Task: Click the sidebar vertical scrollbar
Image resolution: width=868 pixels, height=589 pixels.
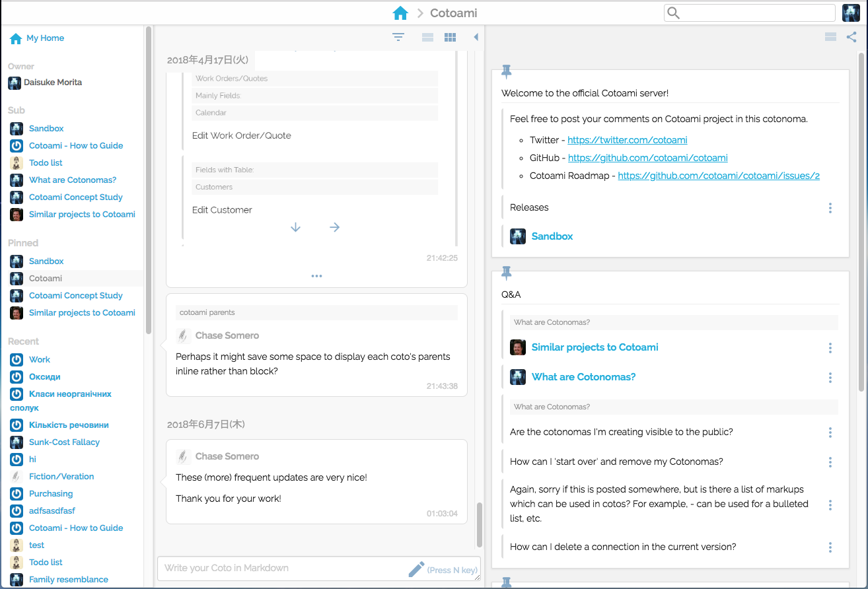Action: 149,180
